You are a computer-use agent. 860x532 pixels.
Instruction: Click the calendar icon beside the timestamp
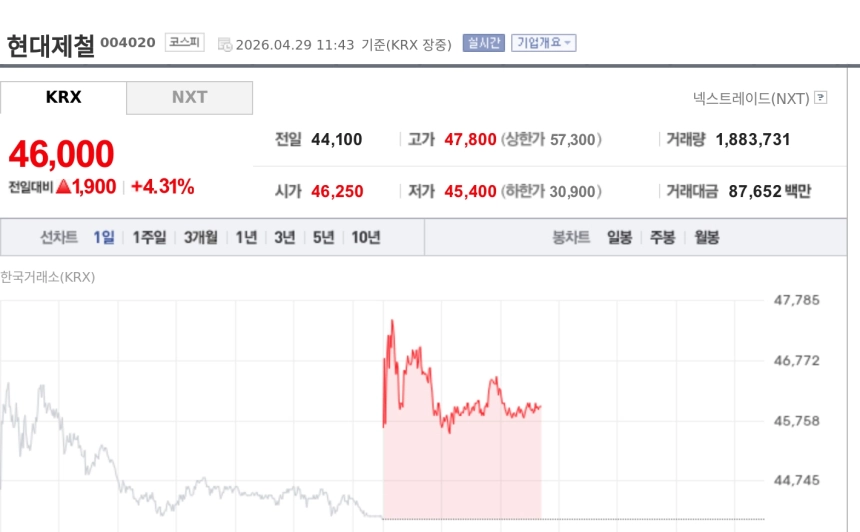tap(225, 44)
